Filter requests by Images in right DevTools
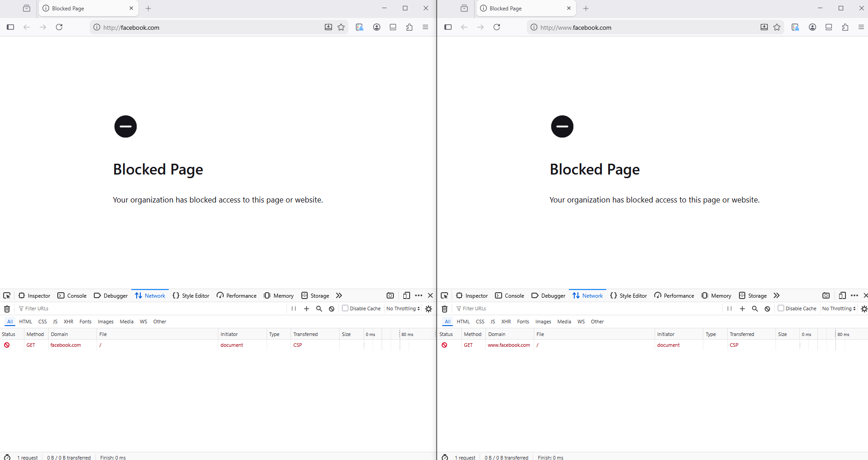The height and width of the screenshot is (460, 868). tap(543, 322)
